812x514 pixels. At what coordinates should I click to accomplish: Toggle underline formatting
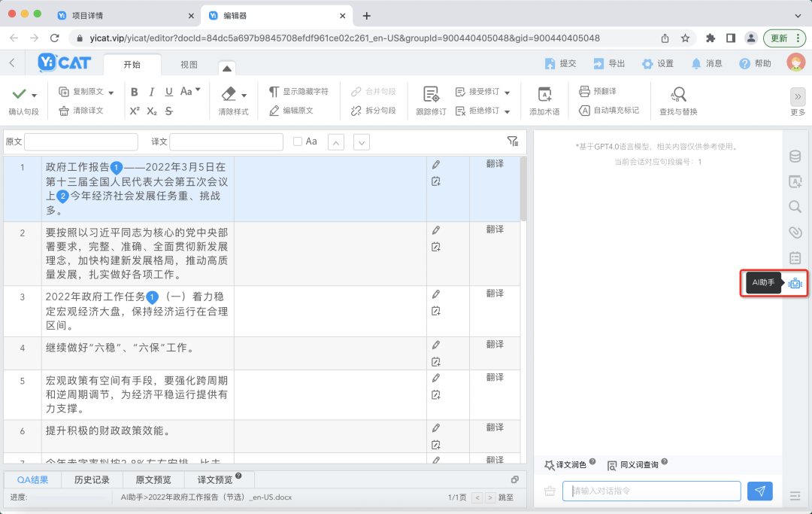pos(171,91)
